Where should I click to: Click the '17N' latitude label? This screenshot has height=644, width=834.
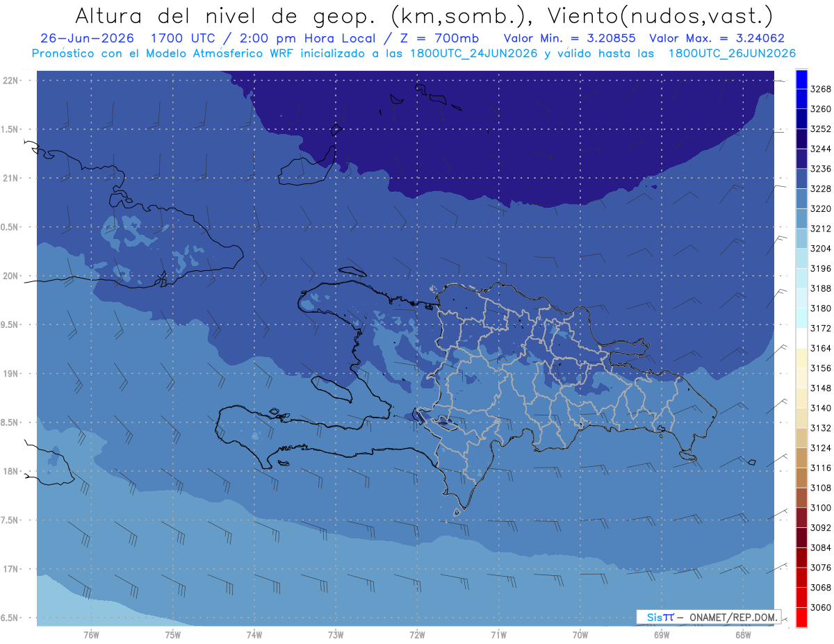pos(12,570)
